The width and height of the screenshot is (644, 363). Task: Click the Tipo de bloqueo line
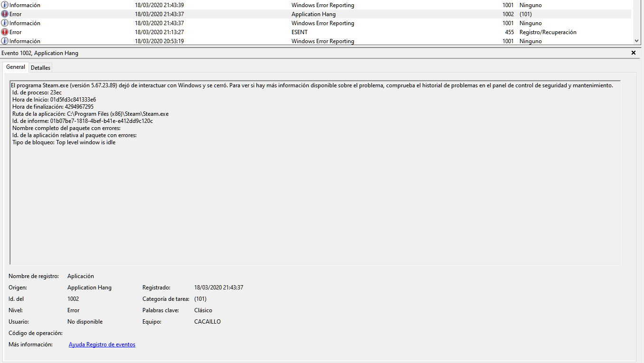64,142
